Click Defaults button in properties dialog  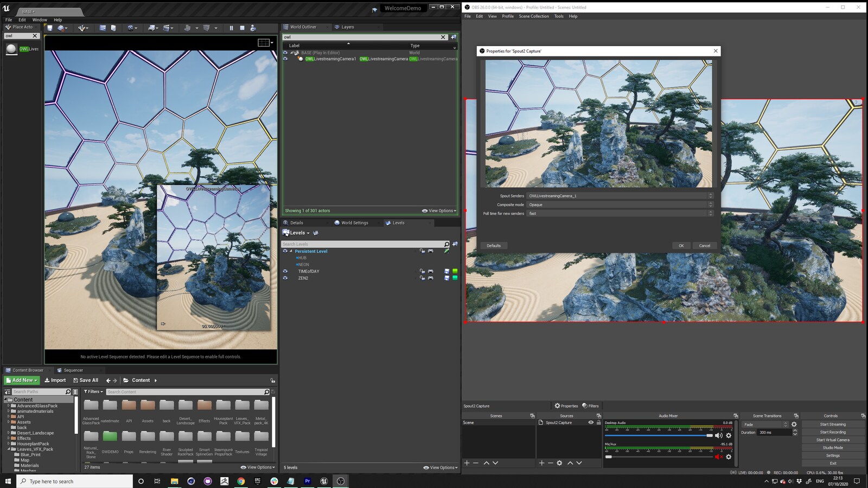pos(494,246)
